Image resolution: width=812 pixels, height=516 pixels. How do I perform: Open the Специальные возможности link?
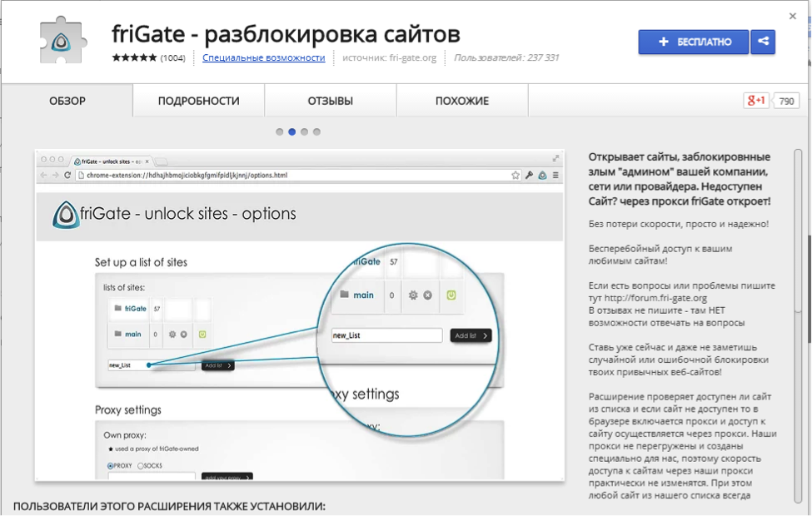tap(264, 57)
